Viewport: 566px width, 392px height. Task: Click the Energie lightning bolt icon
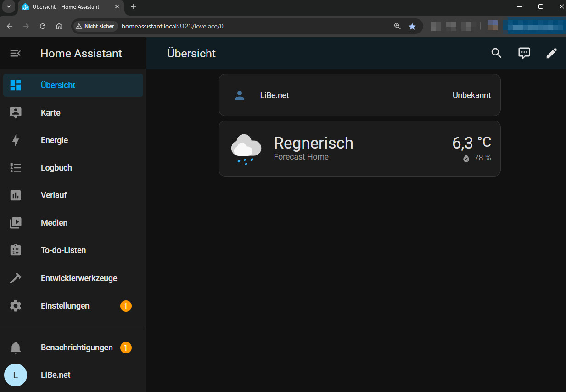point(16,140)
